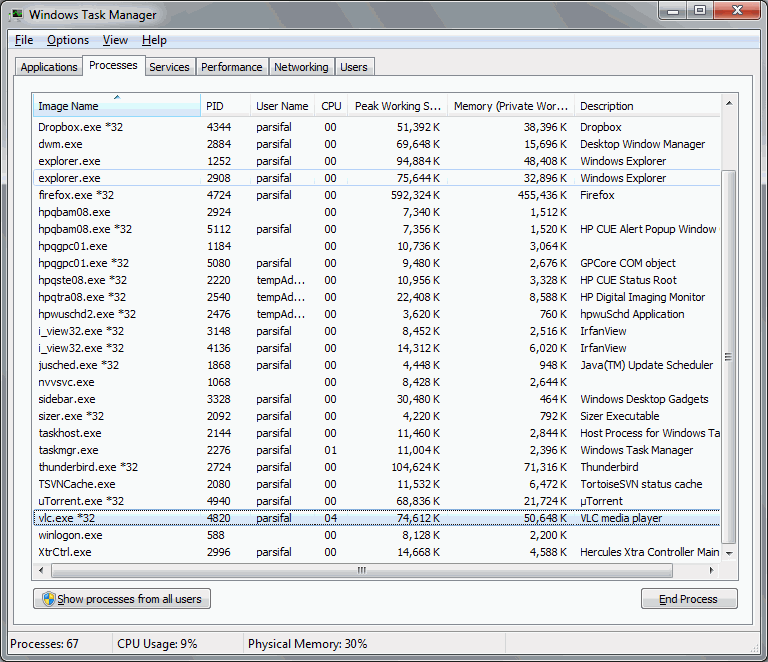
Task: Switch to the Applications tab
Action: [49, 67]
